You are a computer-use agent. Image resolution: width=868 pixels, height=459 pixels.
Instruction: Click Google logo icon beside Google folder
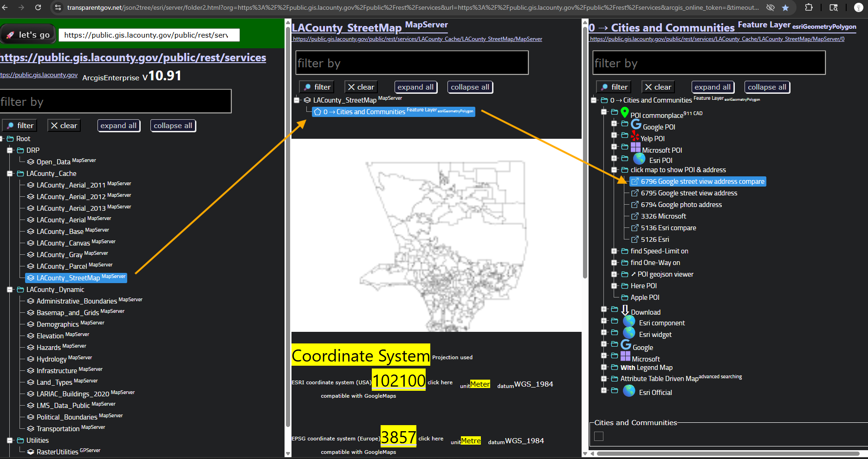pyautogui.click(x=626, y=345)
